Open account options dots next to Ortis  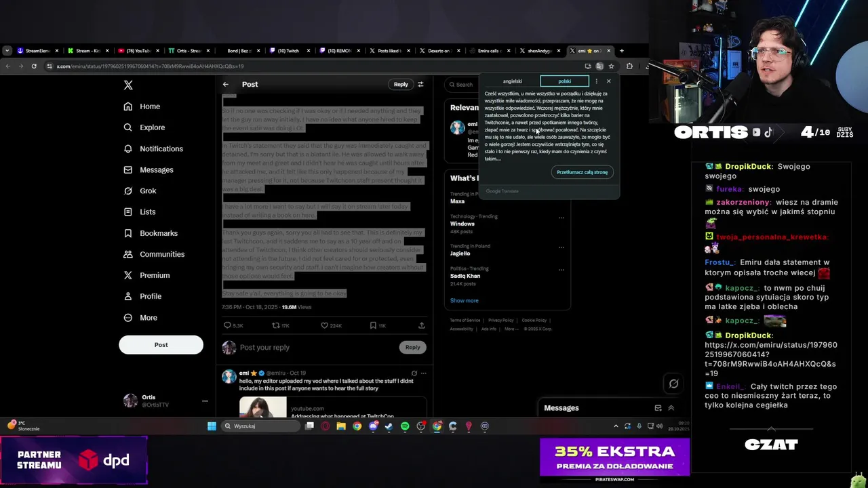click(205, 401)
